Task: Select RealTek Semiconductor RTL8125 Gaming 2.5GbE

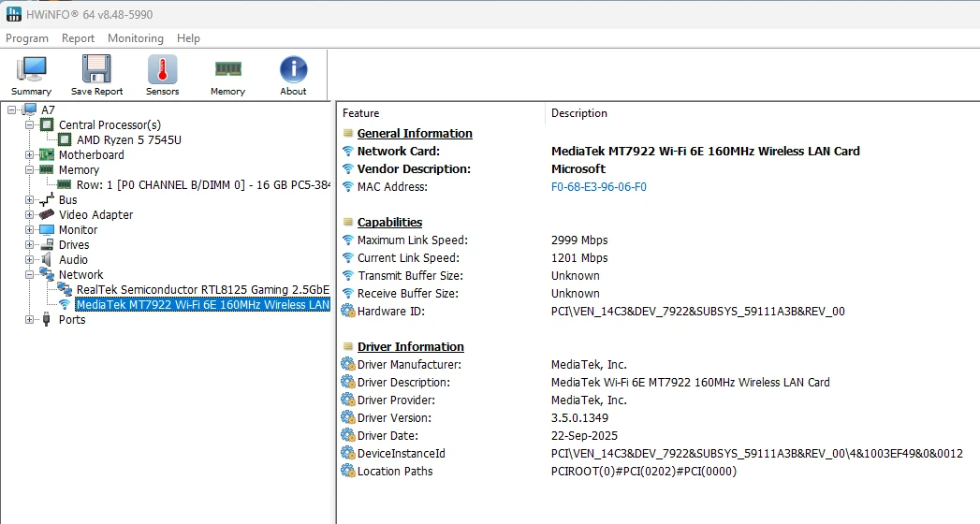Action: (x=202, y=290)
